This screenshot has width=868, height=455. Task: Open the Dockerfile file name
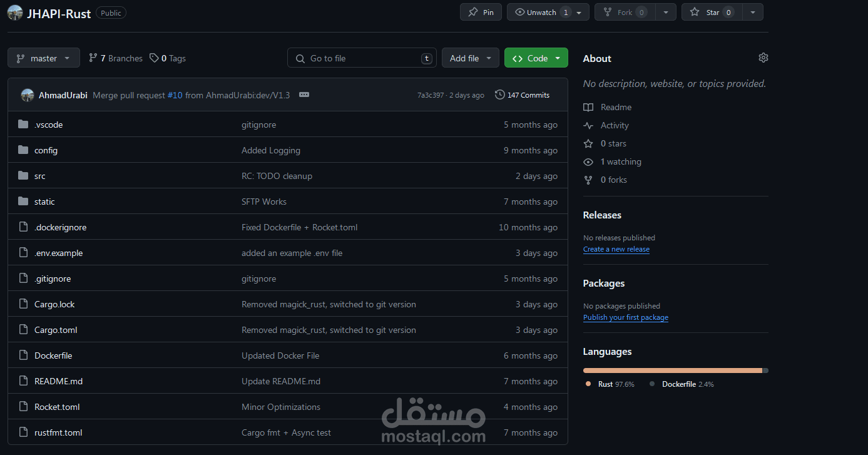(x=53, y=355)
